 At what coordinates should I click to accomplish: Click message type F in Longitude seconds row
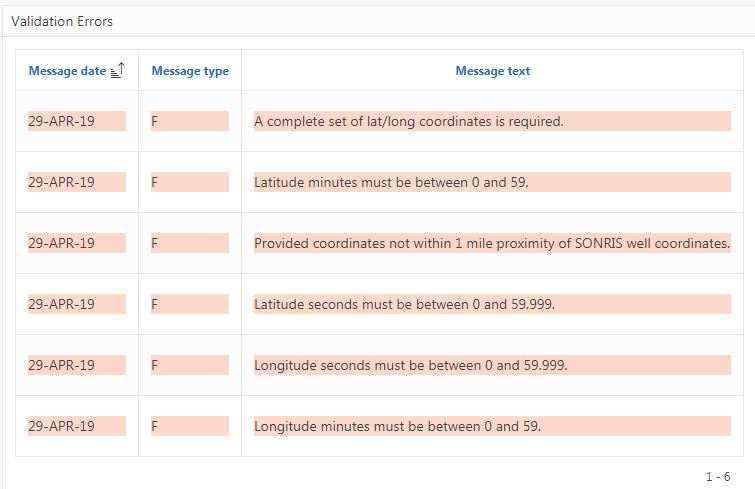155,365
